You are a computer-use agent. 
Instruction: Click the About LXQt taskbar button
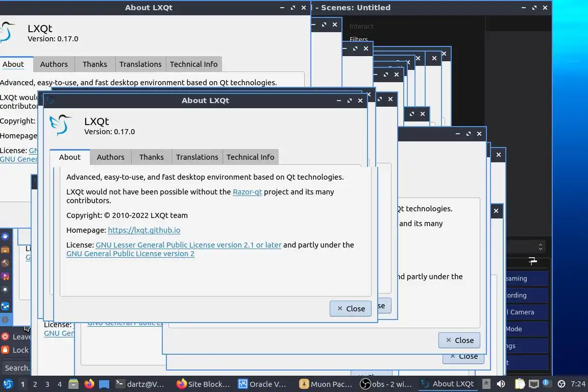pos(448,384)
